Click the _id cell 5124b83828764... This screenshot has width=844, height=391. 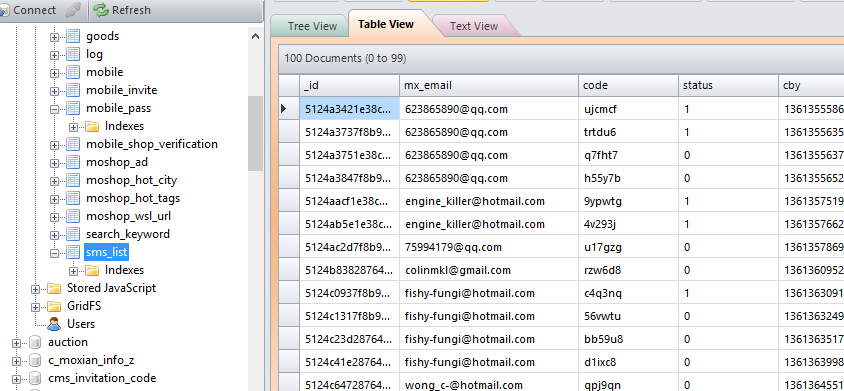click(x=349, y=270)
